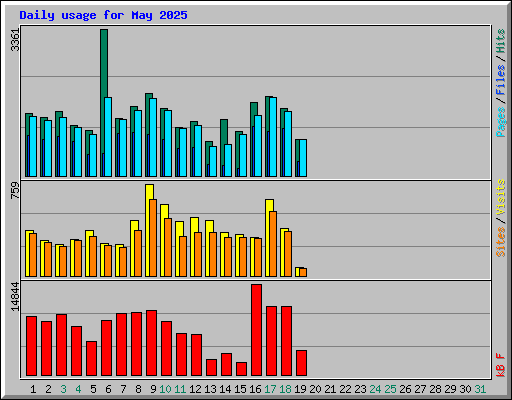The height and width of the screenshot is (400, 512).
Task: Click the cyan pages bar for day 9
Action: 153,137
